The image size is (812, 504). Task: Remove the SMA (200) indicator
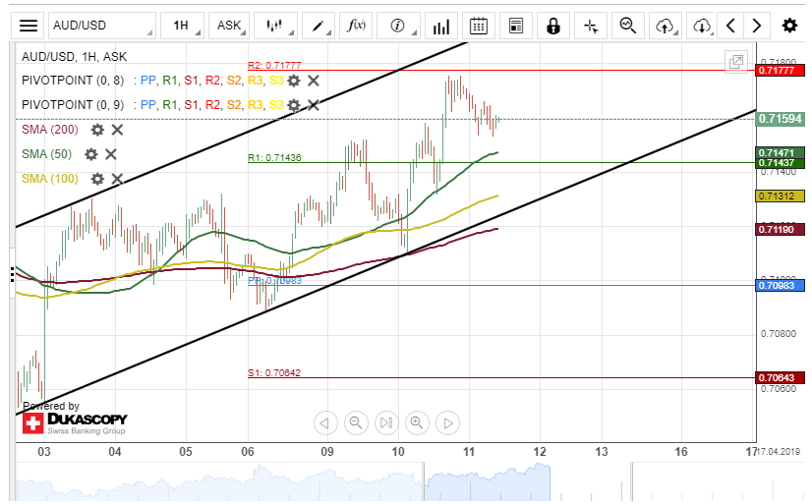[118, 130]
